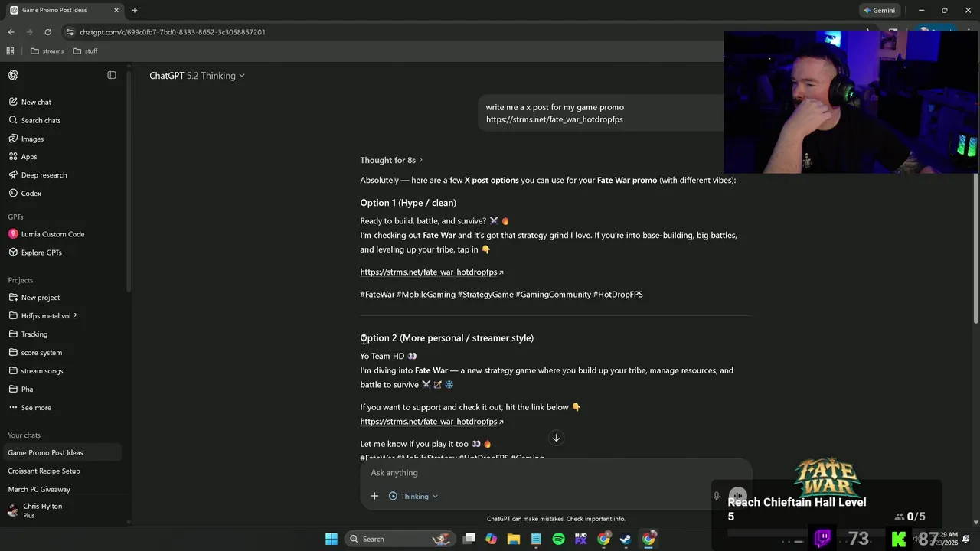Open Game Promo Post Ideas chat

point(61,452)
